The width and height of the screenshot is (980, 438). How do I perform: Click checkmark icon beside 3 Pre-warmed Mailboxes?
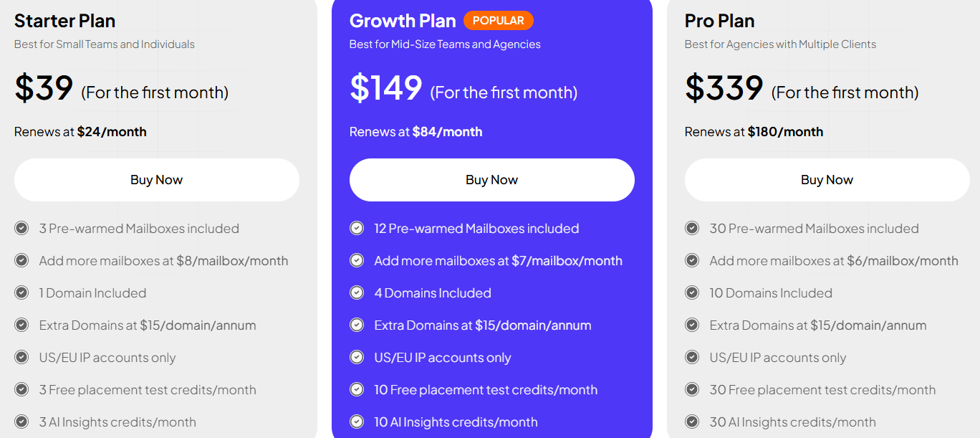tap(21, 228)
